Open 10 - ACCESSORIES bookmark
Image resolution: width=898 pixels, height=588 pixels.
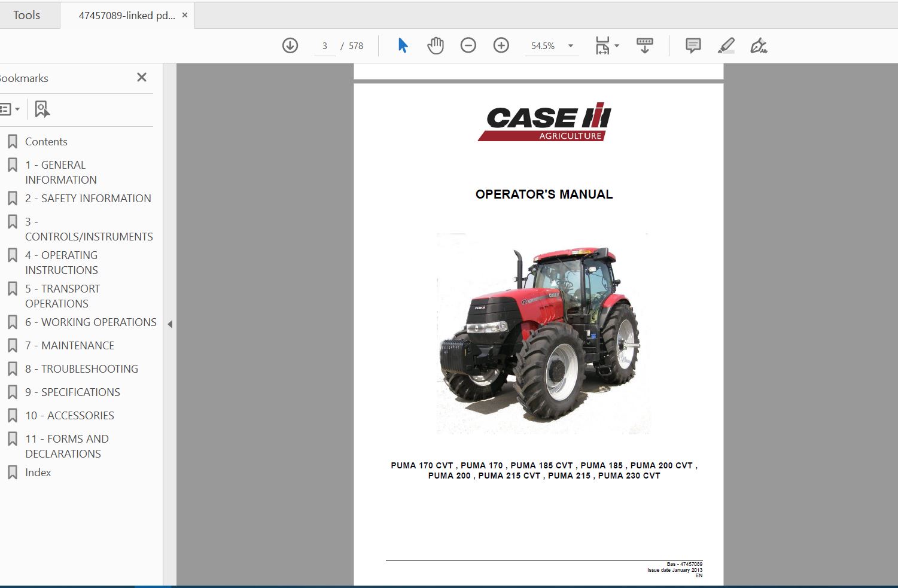pyautogui.click(x=69, y=415)
